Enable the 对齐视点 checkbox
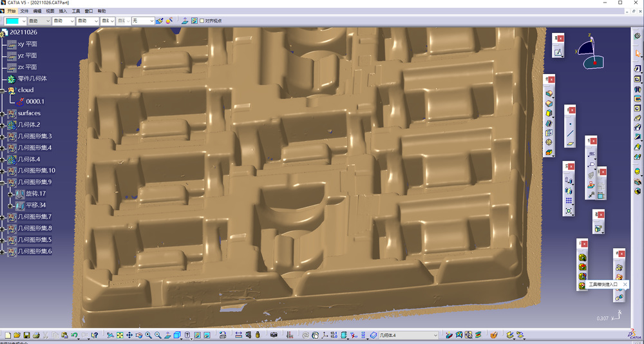This screenshot has height=344, width=644. (202, 21)
